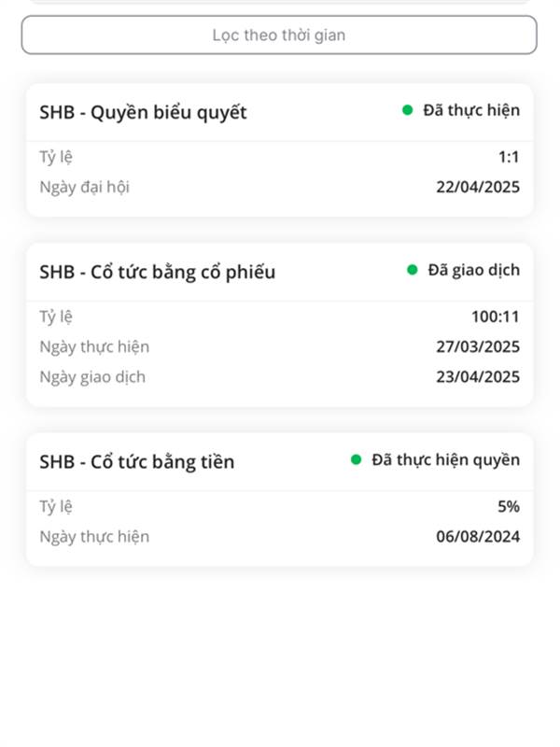Click the 100:11 ratio value
The width and height of the screenshot is (560, 747).
496,317
